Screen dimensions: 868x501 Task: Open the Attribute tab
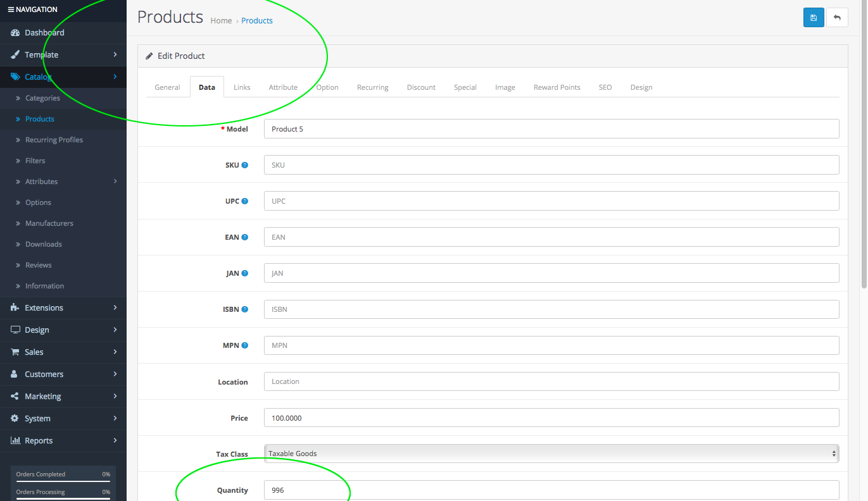pos(283,87)
